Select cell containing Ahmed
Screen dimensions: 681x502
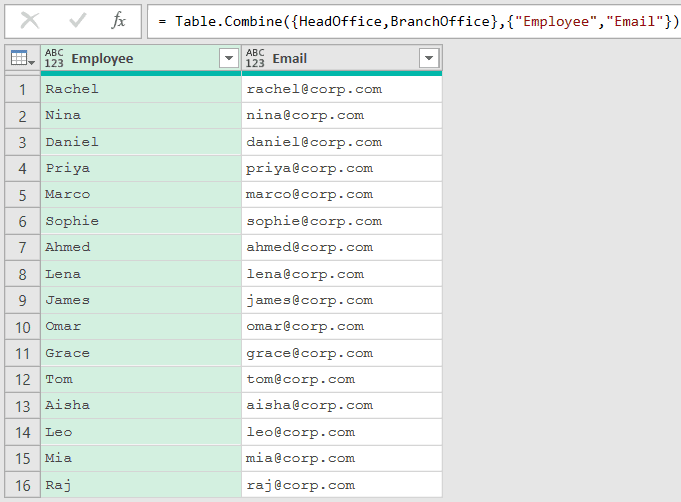pyautogui.click(x=141, y=248)
